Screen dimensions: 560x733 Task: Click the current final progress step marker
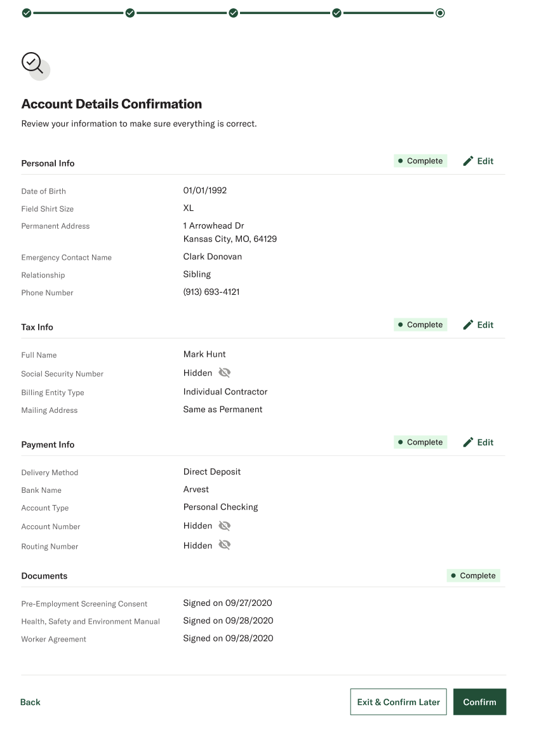(x=440, y=13)
